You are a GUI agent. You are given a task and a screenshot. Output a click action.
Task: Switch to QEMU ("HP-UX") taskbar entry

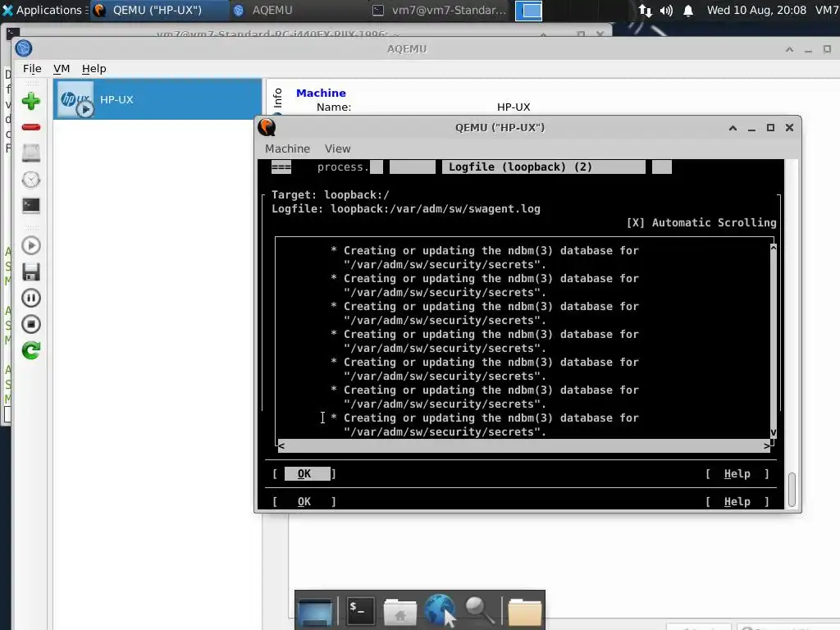[x=158, y=10]
